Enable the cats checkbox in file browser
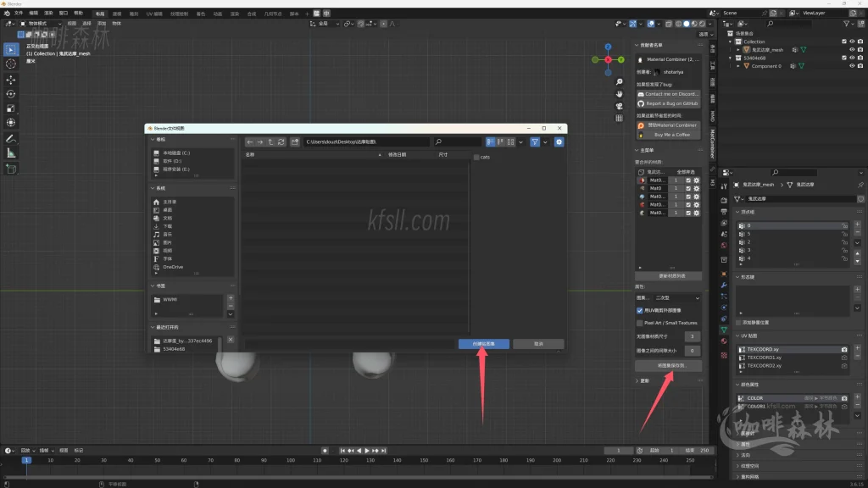 pos(476,157)
